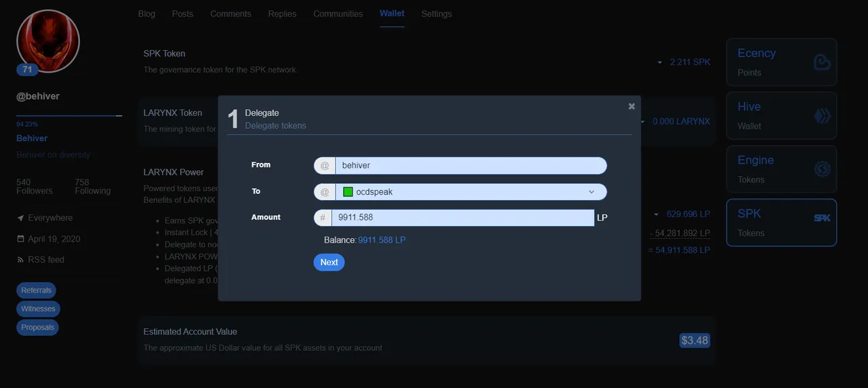Screen dimensions: 868x388
Task: Click the Behiver display name
Action: (32, 138)
